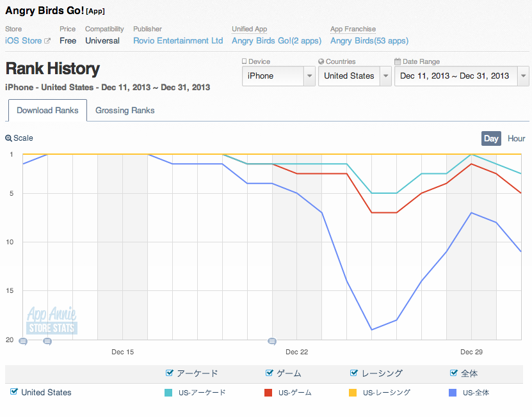Screen dimensions: 532x417
Task: Click the yellow US-レーシング color swatch
Action: pos(353,393)
